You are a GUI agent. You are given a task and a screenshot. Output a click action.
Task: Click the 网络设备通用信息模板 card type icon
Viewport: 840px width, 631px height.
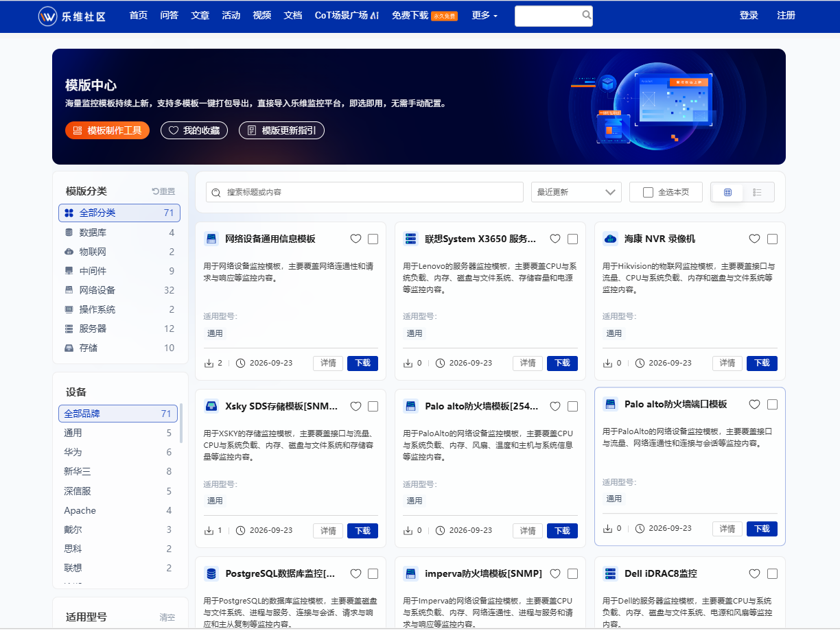pos(211,239)
